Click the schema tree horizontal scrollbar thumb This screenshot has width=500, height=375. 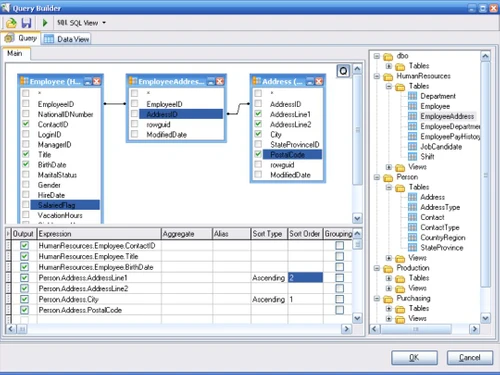pyautogui.click(x=416, y=329)
